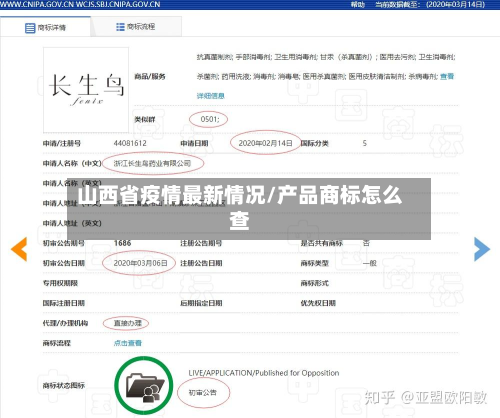Click the 优先权日期 label
Screen dimensions: 500x418
(318, 303)
